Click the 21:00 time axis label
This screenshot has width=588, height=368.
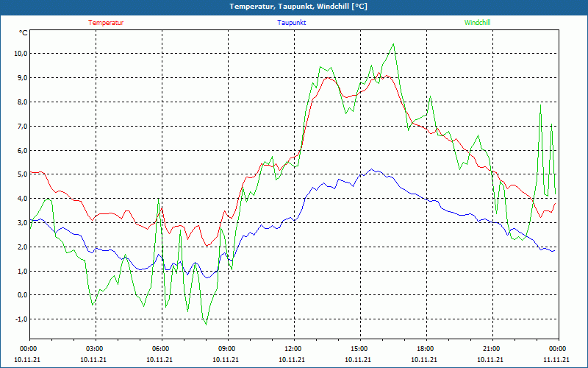point(492,349)
